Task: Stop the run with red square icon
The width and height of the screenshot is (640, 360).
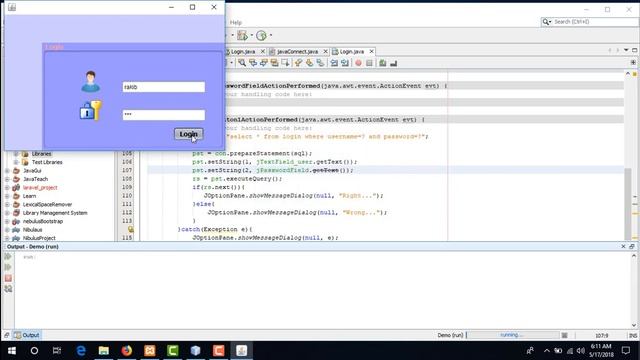Action: point(8,278)
